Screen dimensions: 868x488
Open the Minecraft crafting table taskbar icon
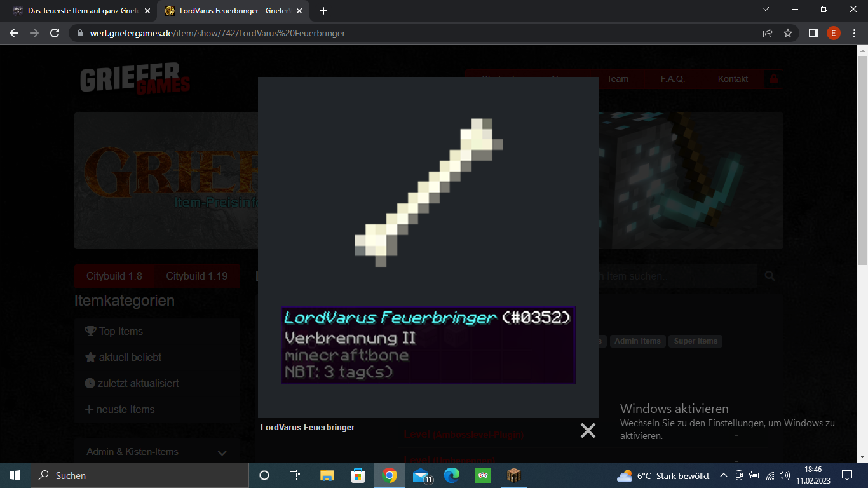[514, 475]
